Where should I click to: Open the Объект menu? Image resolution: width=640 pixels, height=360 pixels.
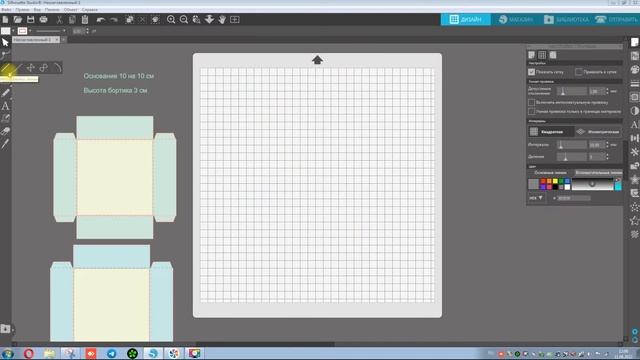(x=71, y=9)
